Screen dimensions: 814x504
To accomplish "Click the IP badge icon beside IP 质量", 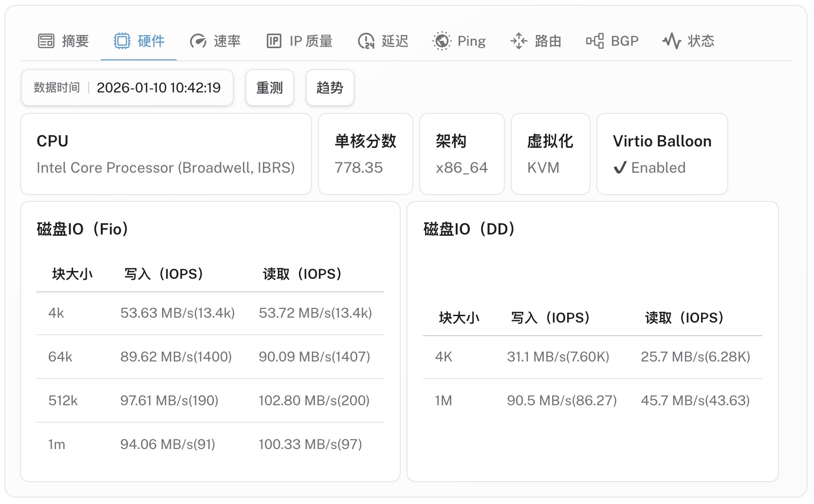I will [x=275, y=41].
